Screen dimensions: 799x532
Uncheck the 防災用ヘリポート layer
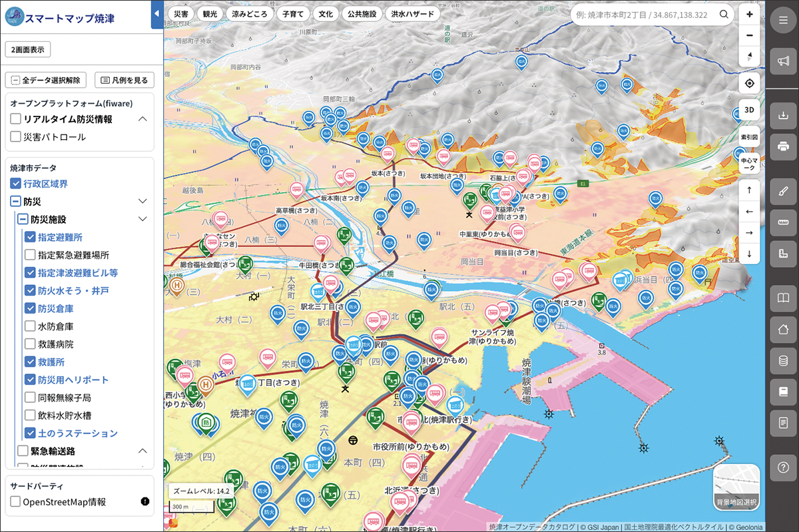click(x=30, y=380)
